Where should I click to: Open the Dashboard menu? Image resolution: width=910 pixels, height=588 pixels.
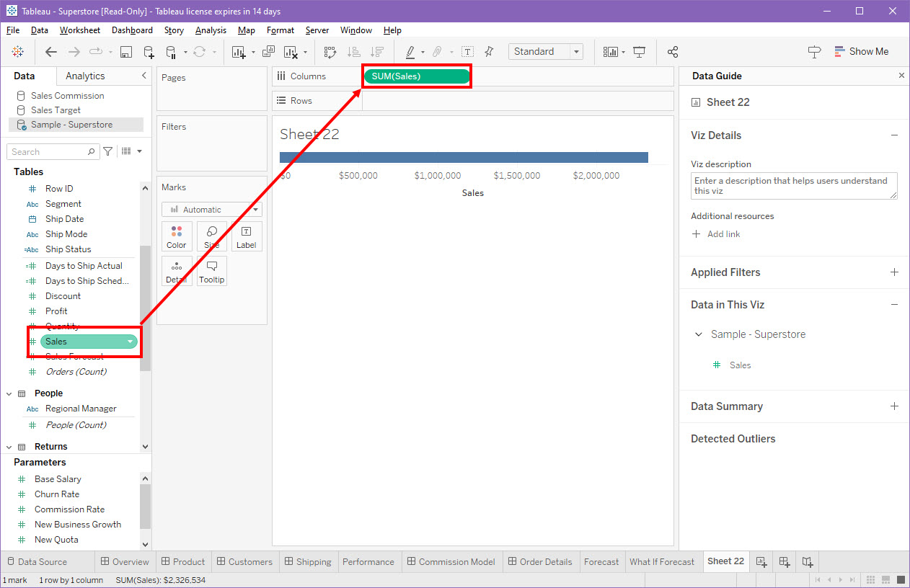click(x=132, y=30)
